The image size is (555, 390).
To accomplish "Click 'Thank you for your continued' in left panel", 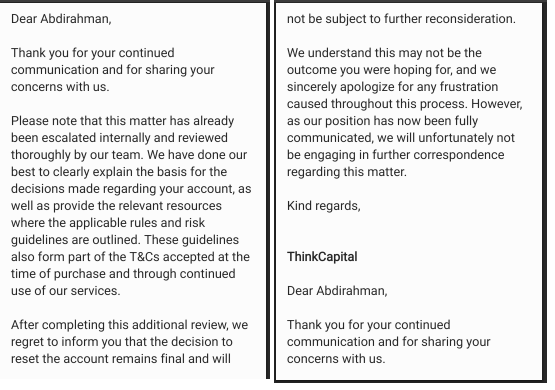I will pyautogui.click(x=93, y=53).
